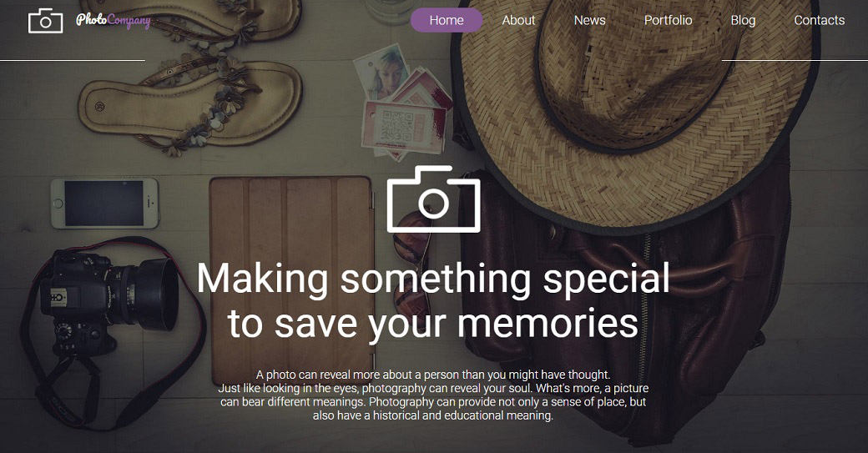This screenshot has height=453, width=868.
Task: Visit the Blog page
Action: (x=743, y=21)
